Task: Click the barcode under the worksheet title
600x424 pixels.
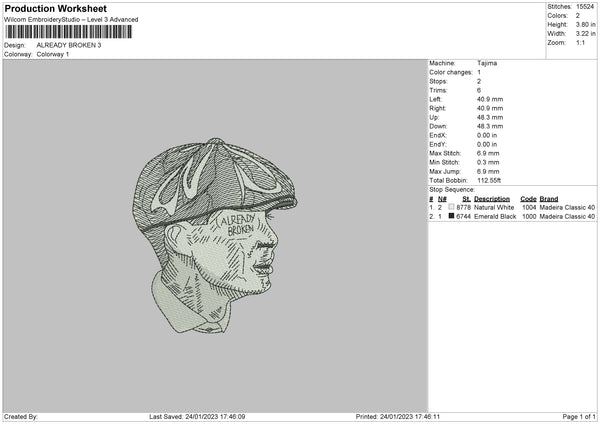Action: [69, 32]
